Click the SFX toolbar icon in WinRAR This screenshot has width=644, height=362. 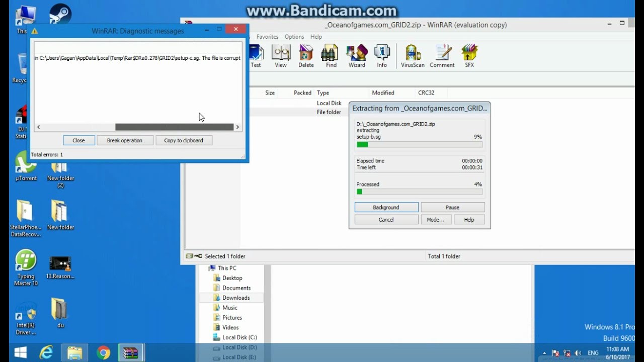click(x=469, y=56)
